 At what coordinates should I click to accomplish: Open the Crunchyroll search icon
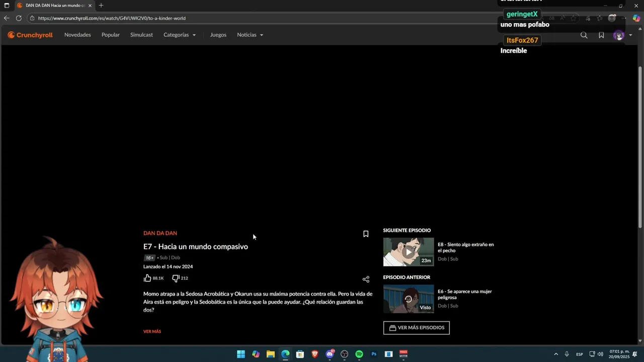tap(584, 35)
